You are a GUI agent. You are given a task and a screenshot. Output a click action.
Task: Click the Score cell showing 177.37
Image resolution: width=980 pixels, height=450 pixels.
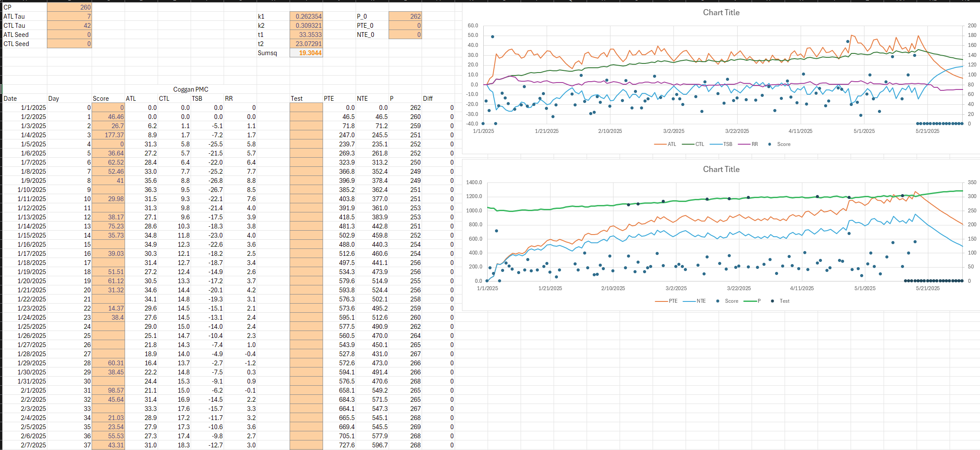(108, 135)
